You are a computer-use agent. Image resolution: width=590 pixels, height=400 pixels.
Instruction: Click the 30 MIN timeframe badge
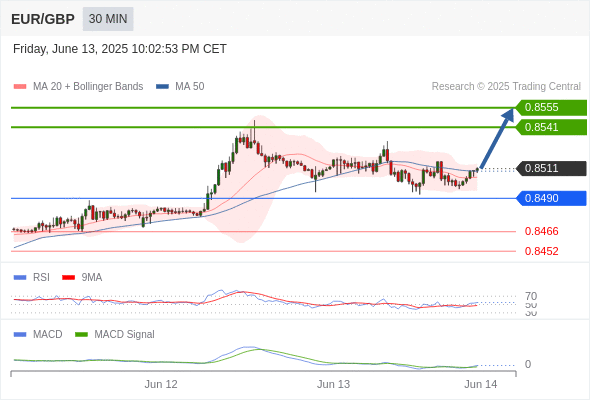[x=108, y=19]
